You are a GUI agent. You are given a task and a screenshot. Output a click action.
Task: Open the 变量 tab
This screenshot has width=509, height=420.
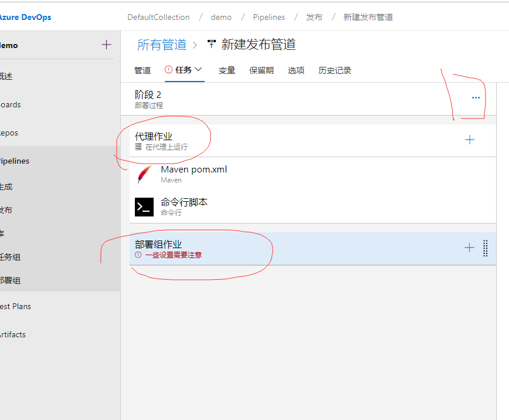pyautogui.click(x=227, y=70)
